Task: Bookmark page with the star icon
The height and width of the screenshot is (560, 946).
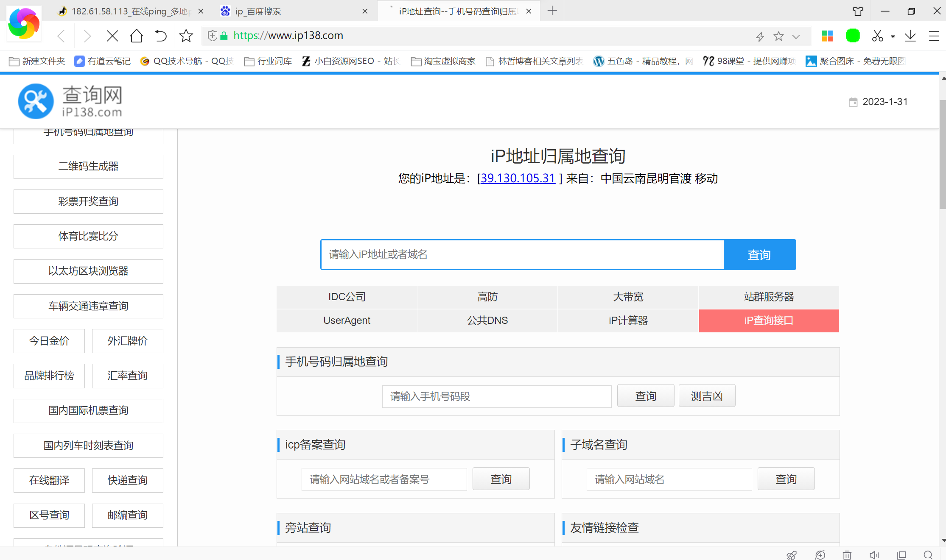Action: pyautogui.click(x=186, y=36)
